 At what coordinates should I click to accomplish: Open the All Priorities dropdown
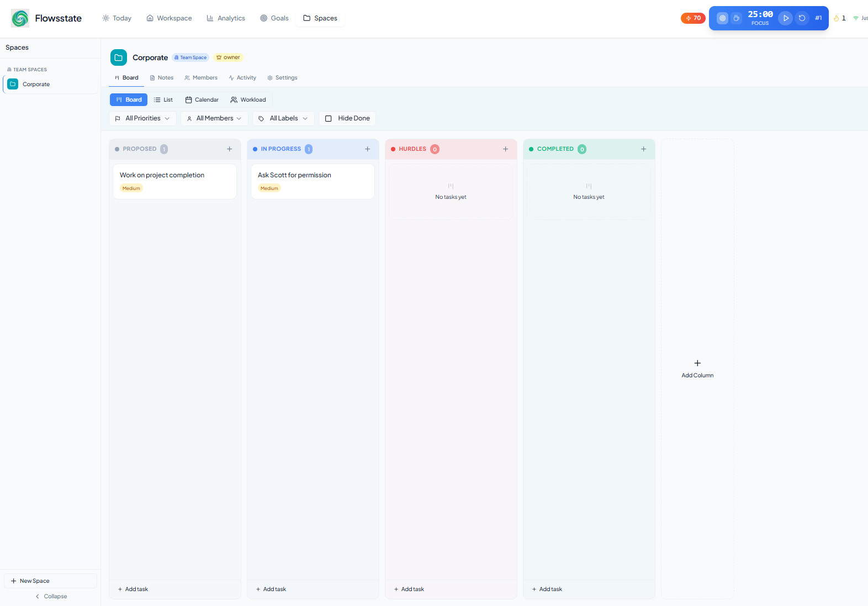pos(142,118)
